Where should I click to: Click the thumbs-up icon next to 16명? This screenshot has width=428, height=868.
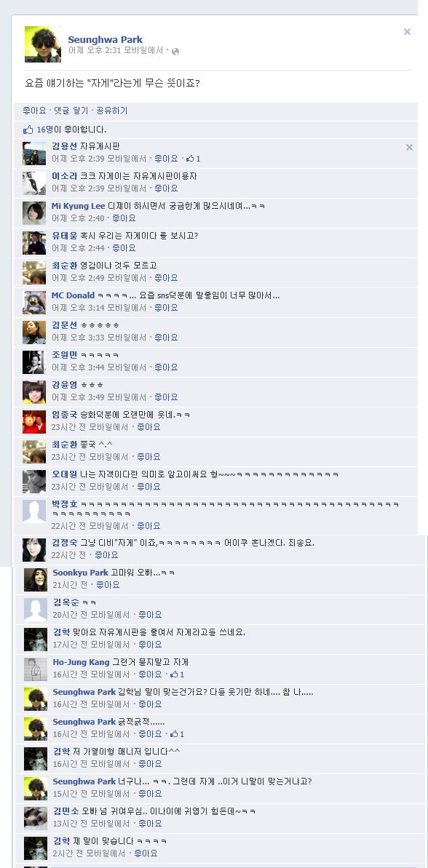28,130
